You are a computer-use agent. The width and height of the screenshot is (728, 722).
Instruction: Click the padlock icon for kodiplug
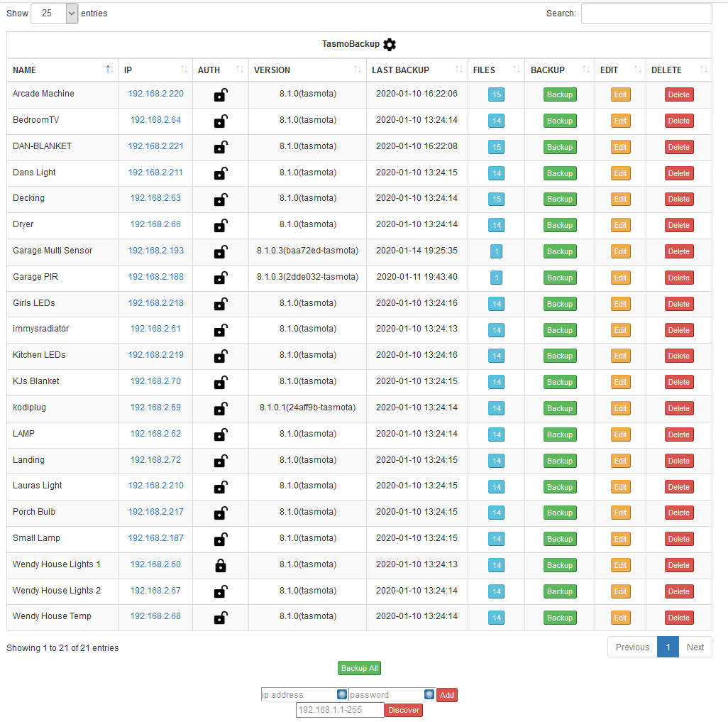[221, 408]
